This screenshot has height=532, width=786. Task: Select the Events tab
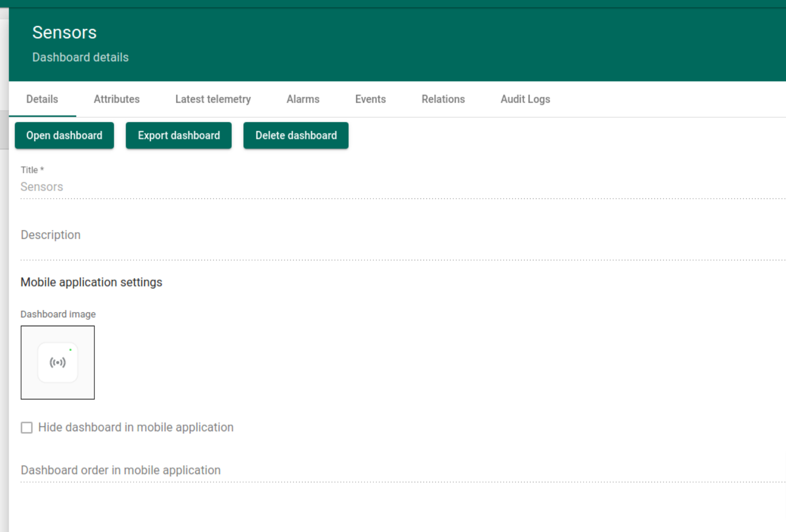pos(370,99)
